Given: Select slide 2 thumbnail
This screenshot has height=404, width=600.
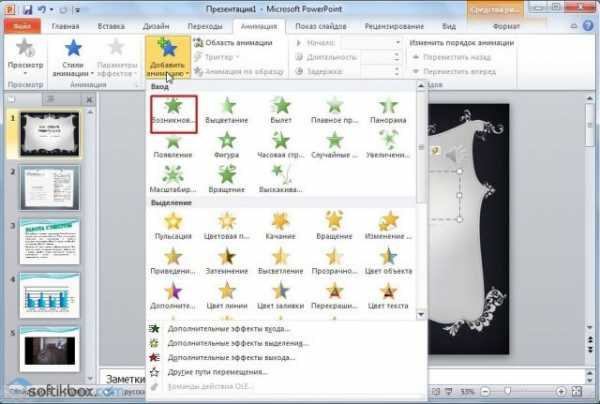Looking at the screenshot, I should click(50, 187).
